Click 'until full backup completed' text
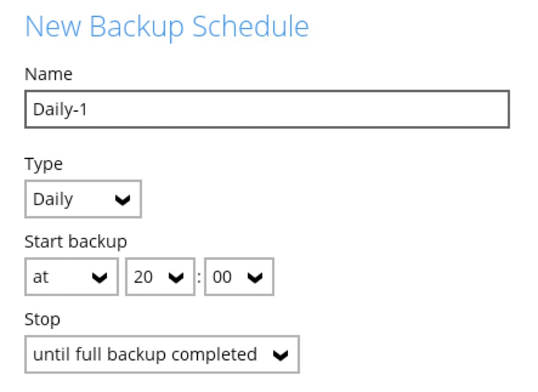 coord(145,355)
